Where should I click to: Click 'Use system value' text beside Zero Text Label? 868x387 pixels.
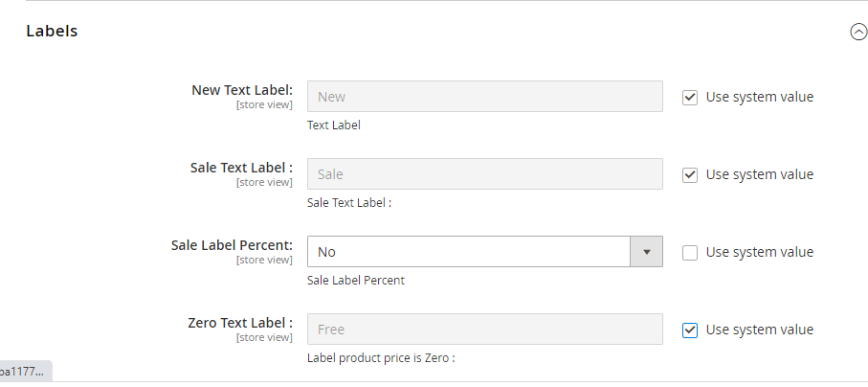coord(760,330)
